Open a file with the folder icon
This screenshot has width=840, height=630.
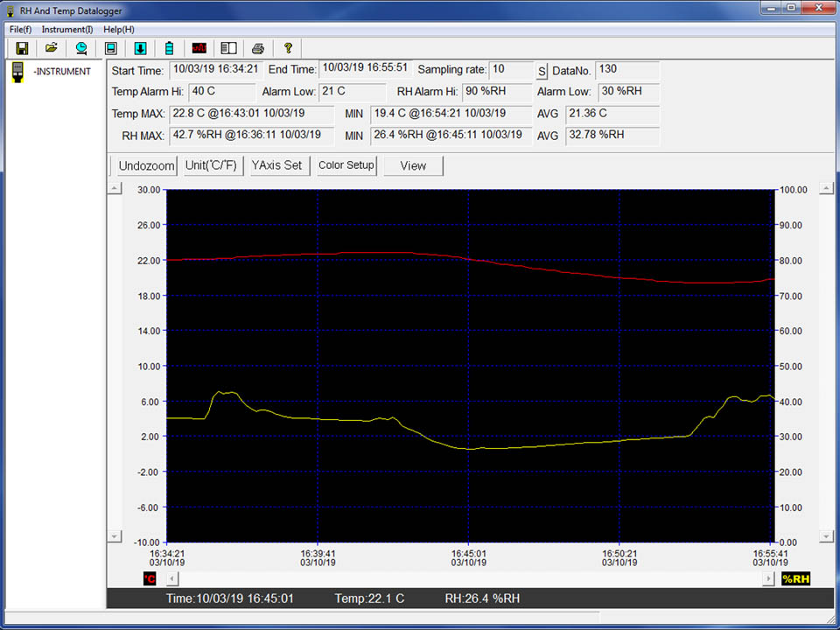(x=52, y=48)
